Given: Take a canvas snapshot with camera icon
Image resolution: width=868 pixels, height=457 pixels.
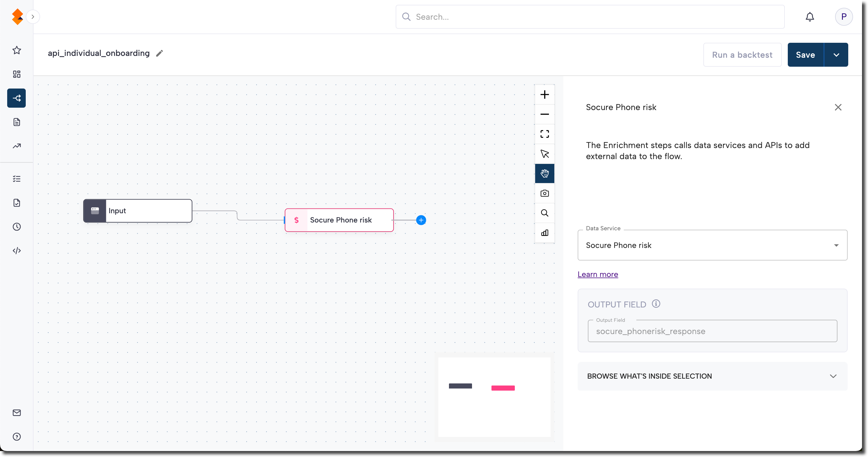Looking at the screenshot, I should [x=544, y=193].
